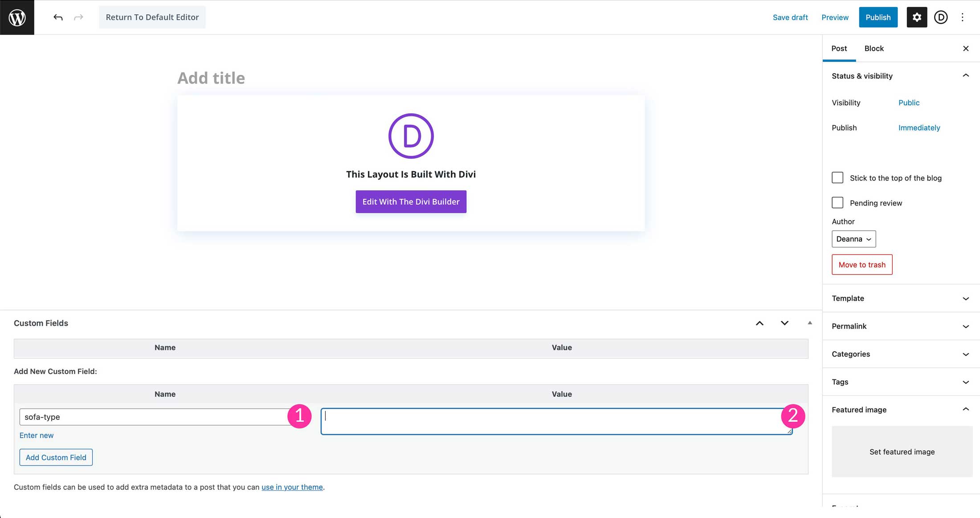
Task: Toggle the Stick to top of blog checkbox
Action: tap(837, 177)
